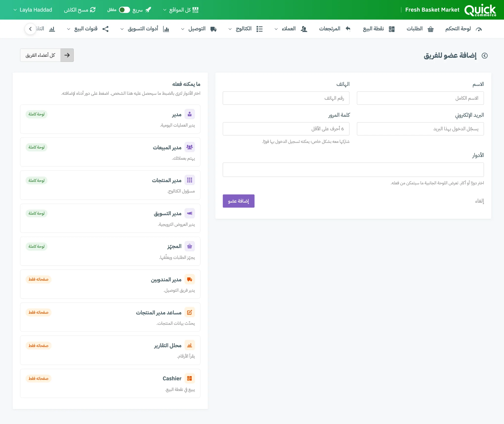The image size is (504, 424).
Task: Click the لوحة كاملة badge on مدير المبيعات
Action: pyautogui.click(x=36, y=147)
